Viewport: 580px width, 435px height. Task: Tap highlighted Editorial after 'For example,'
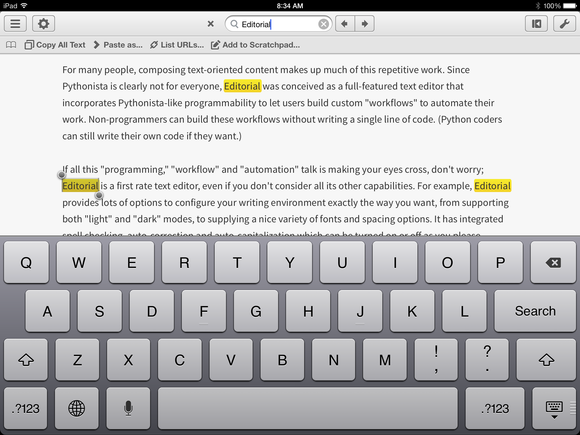pos(492,186)
